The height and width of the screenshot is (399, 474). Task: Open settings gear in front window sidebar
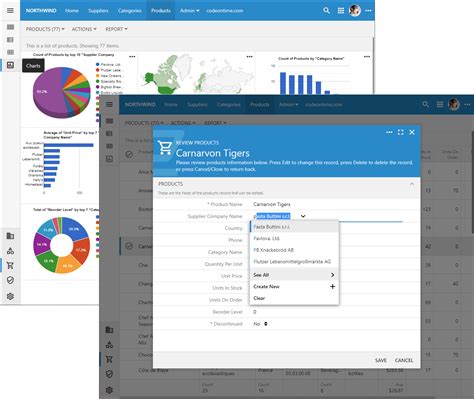pyautogui.click(x=109, y=390)
